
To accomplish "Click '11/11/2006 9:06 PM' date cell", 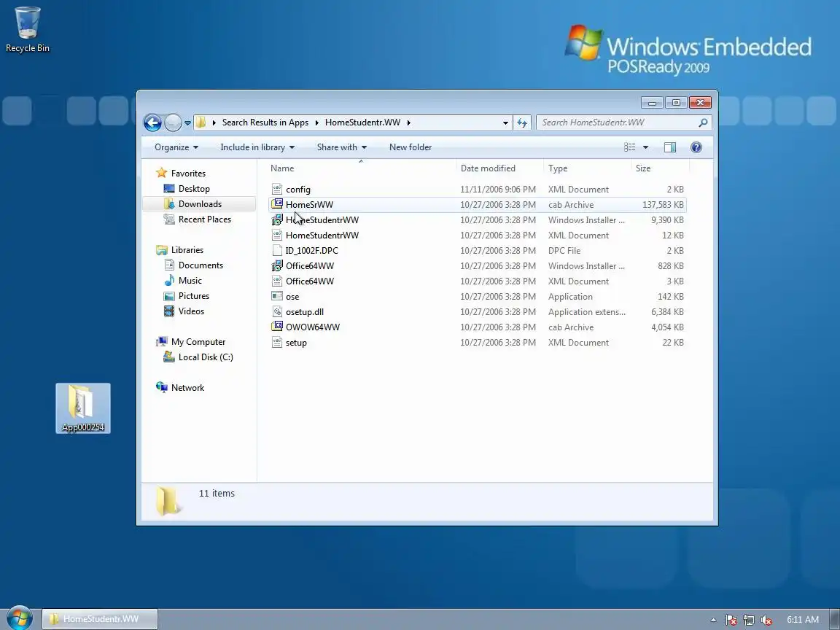I will (498, 189).
